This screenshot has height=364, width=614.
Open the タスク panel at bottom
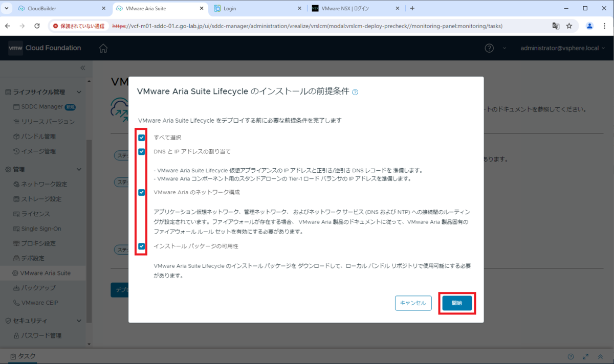(x=23, y=356)
